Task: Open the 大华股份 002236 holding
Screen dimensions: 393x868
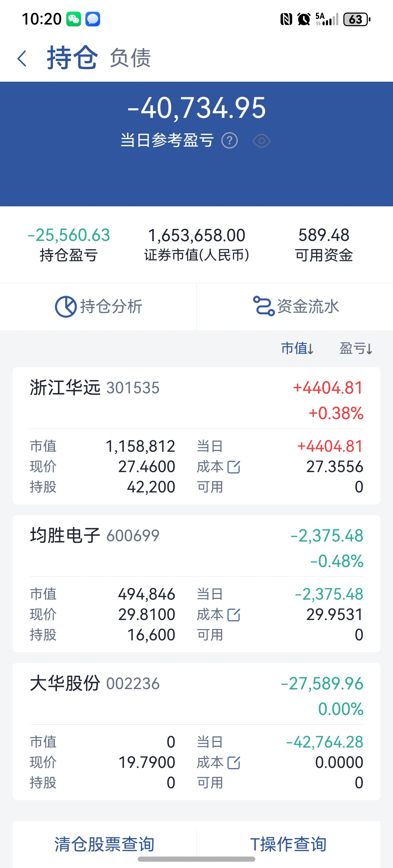Action: (x=94, y=683)
